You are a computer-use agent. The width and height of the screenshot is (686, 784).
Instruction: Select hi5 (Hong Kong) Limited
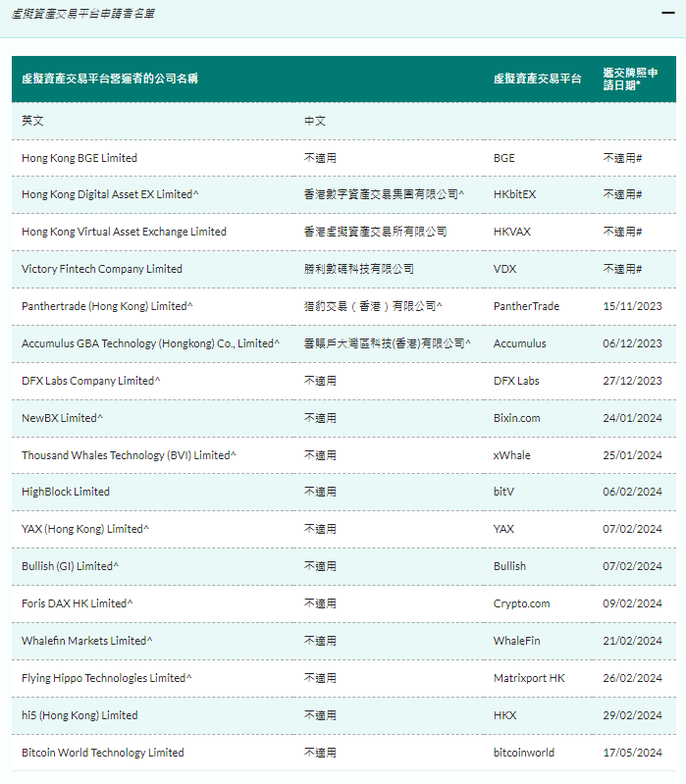pyautogui.click(x=79, y=715)
